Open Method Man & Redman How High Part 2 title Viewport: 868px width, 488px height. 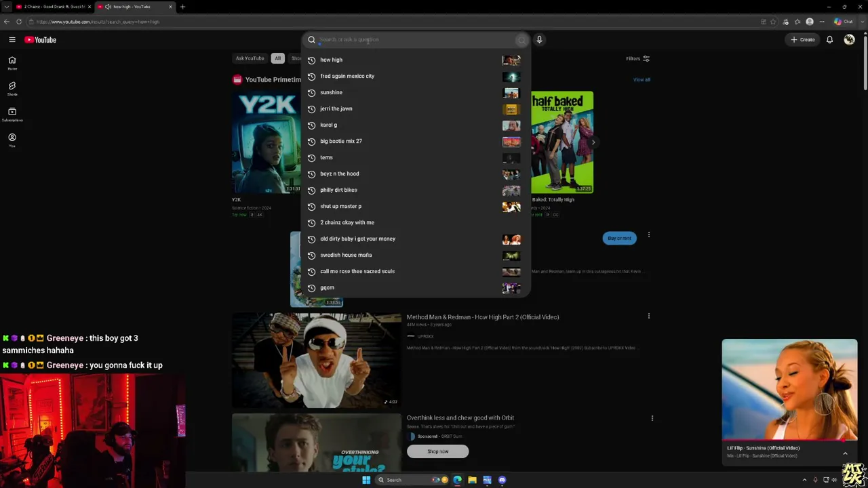[x=483, y=317]
